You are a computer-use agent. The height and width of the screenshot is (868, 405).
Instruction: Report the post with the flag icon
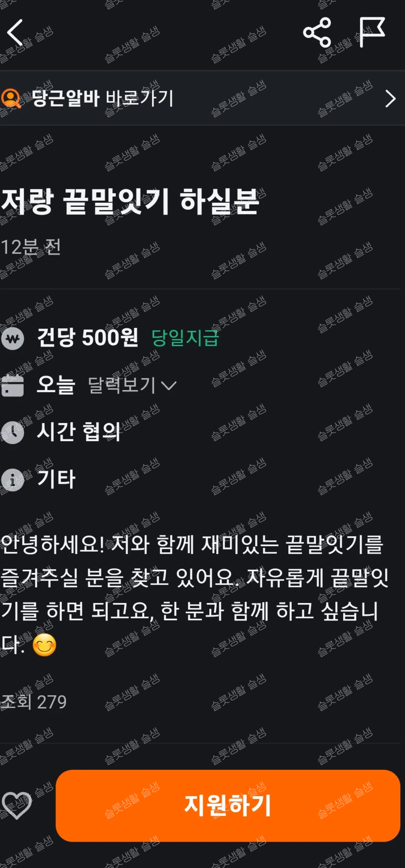tap(372, 32)
